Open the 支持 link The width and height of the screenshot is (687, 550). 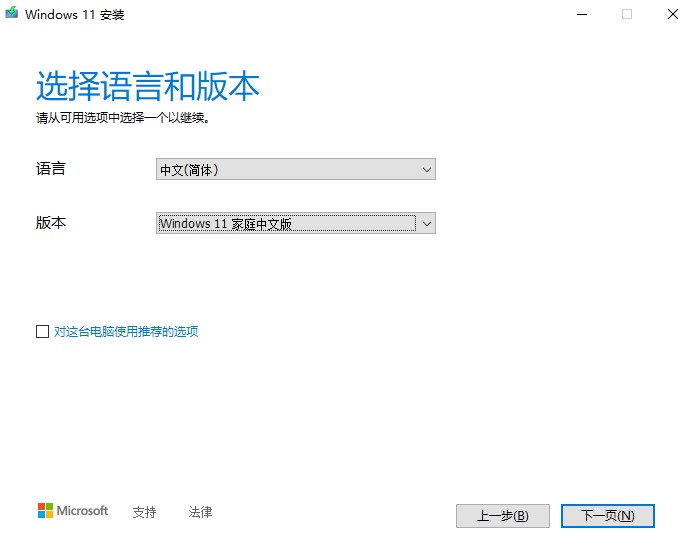[x=144, y=512]
